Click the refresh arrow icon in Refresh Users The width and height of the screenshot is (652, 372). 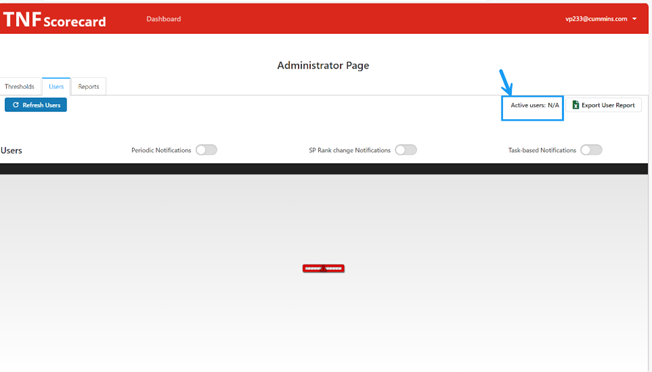pyautogui.click(x=15, y=105)
